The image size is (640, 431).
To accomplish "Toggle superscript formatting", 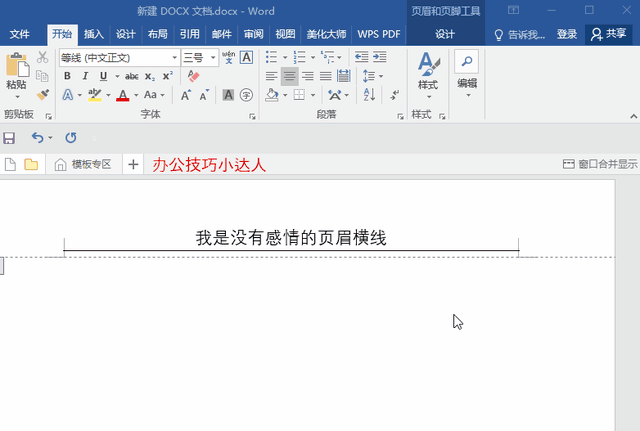I will pos(168,76).
